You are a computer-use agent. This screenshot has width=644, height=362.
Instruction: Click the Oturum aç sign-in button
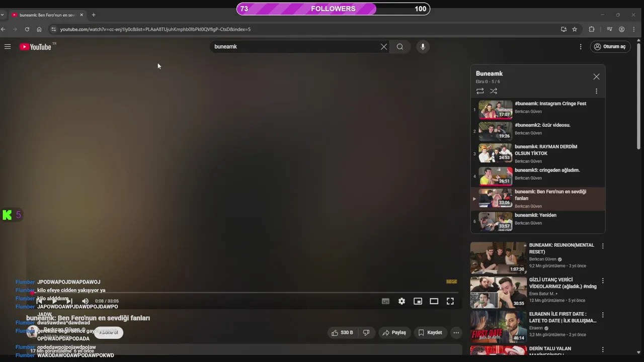[x=610, y=47]
